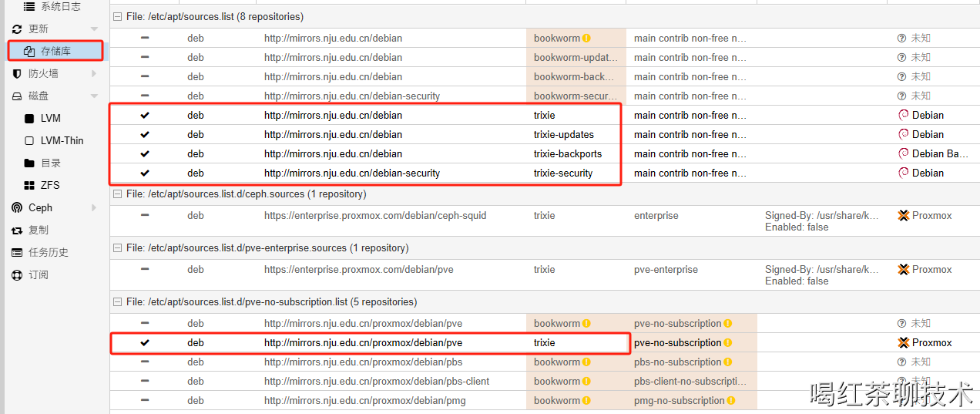Click warning icon beside bookworm suite
The width and height of the screenshot is (980, 414).
[586, 39]
